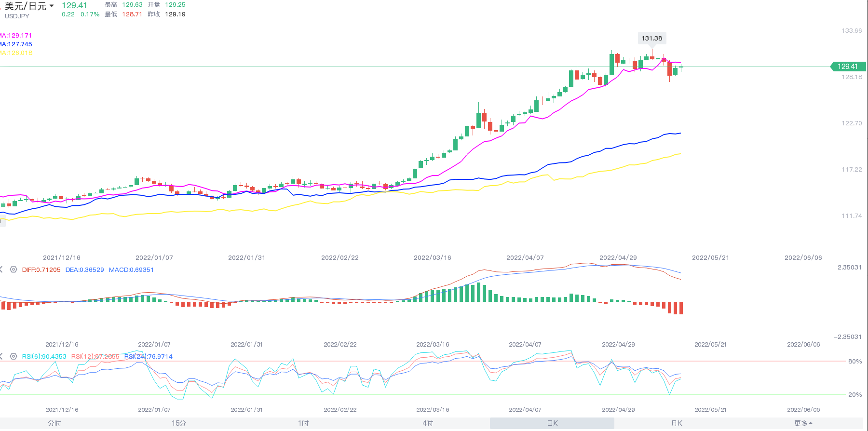868x431 pixels.
Task: Open RSI indicator settings hexagon icon
Action: pyautogui.click(x=14, y=356)
